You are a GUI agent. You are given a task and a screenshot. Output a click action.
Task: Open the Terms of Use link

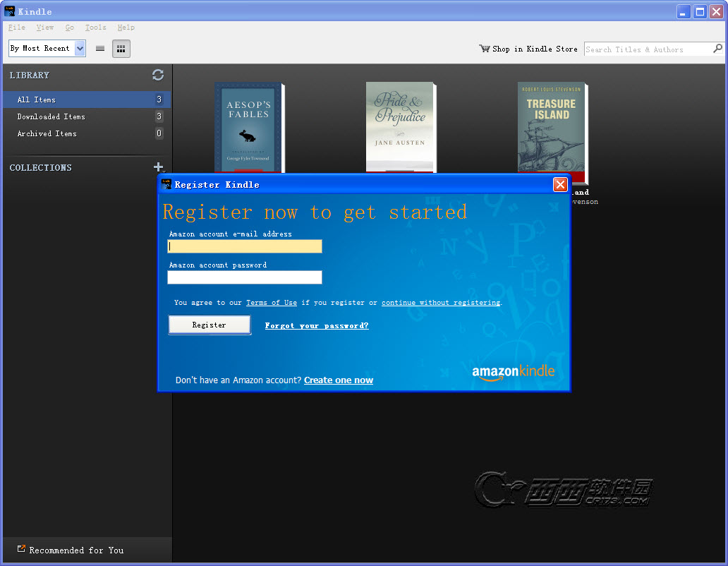pos(272,303)
